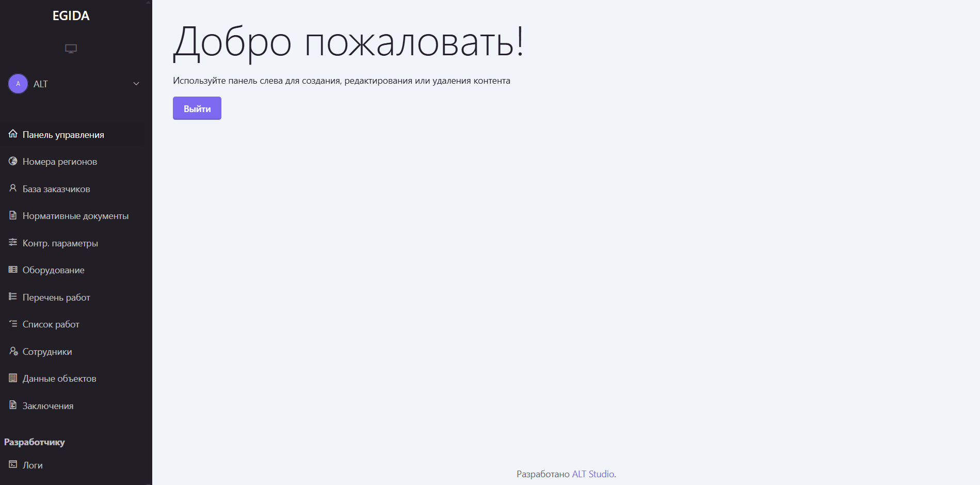Screen dimensions: 980x485
Task: Expand the ALT user dropdown chevron
Action: click(x=136, y=84)
